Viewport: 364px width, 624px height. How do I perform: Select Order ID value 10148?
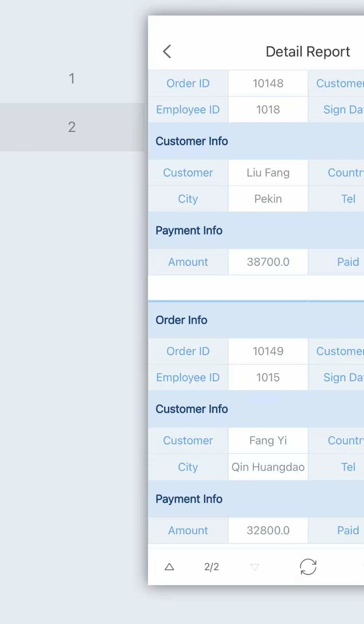[268, 83]
